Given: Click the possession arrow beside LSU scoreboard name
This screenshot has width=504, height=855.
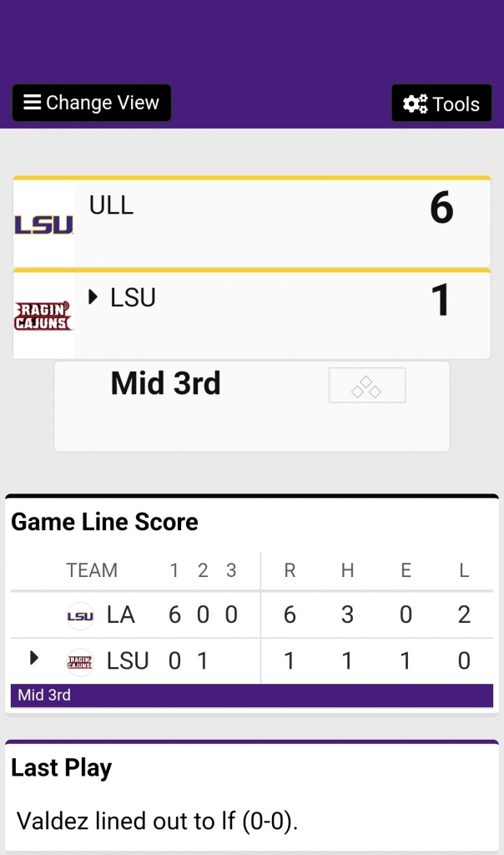Looking at the screenshot, I should pyautogui.click(x=93, y=297).
